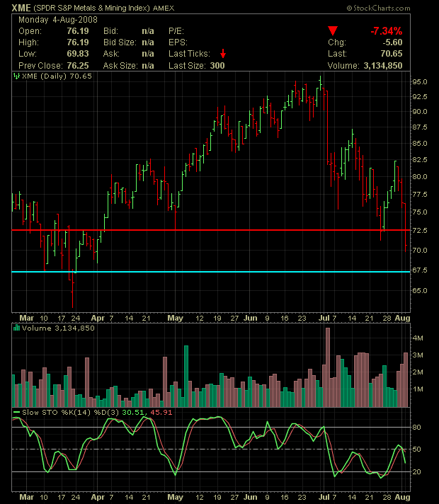Select the High value 76.19
Screen dimensions: 439x504
[78, 42]
